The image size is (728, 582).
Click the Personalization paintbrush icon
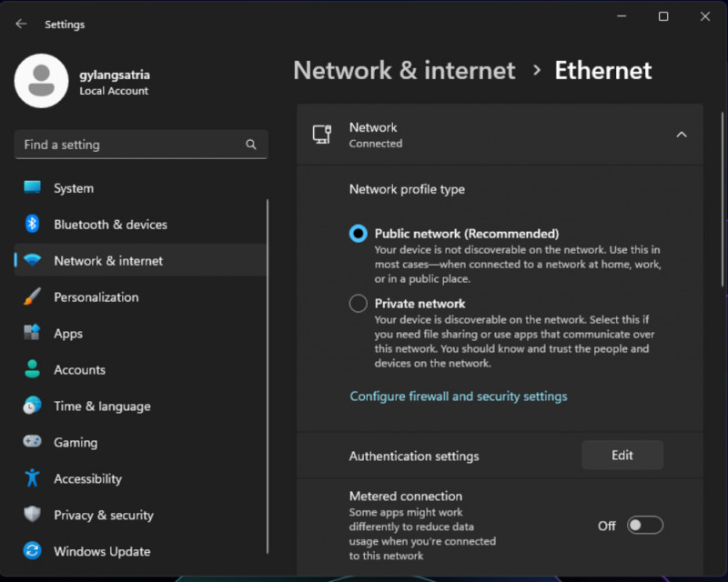click(x=32, y=296)
